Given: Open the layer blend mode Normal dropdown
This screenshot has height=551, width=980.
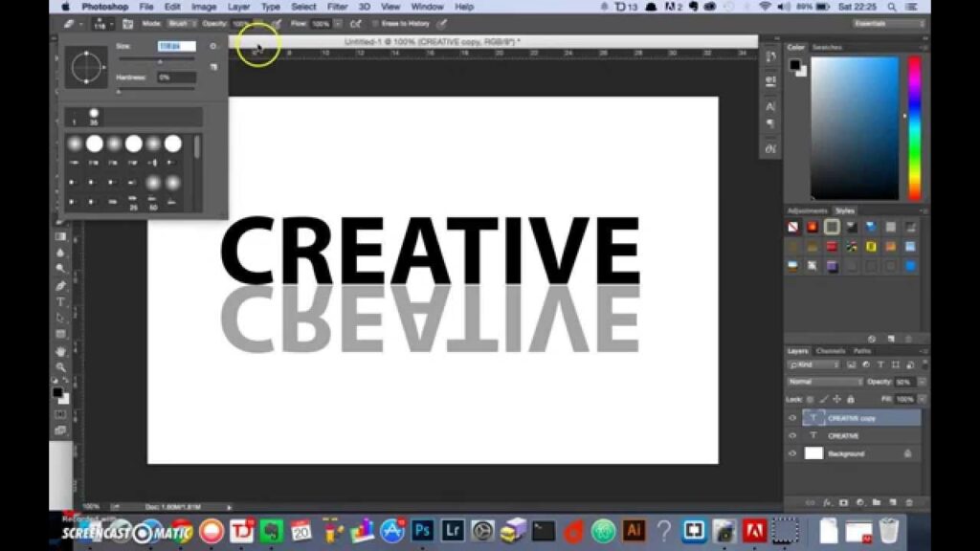Looking at the screenshot, I should (824, 382).
